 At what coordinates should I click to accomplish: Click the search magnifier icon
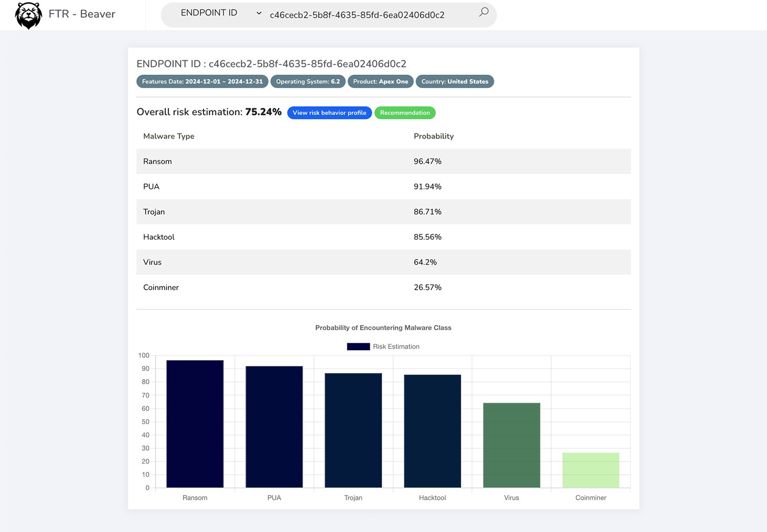[x=483, y=12]
